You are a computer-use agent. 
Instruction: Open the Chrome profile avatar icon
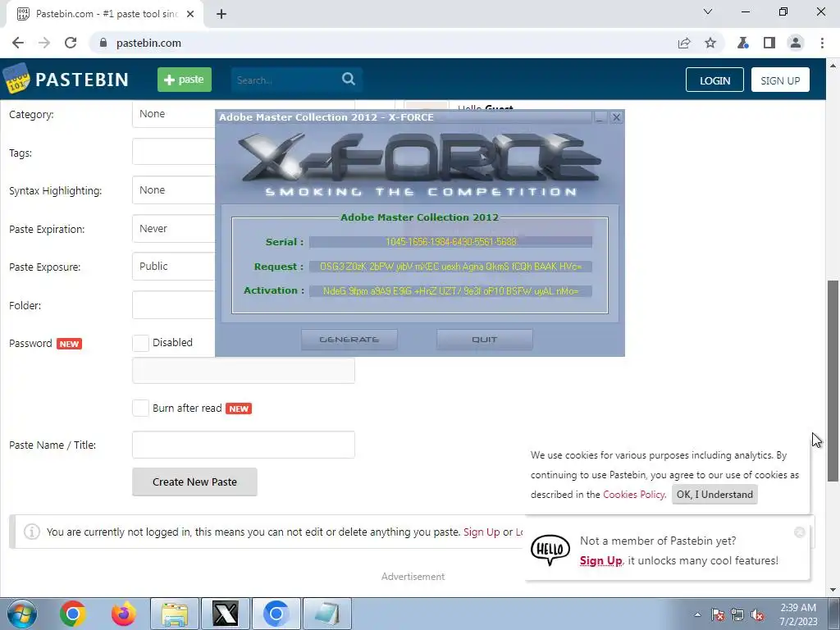(x=796, y=43)
